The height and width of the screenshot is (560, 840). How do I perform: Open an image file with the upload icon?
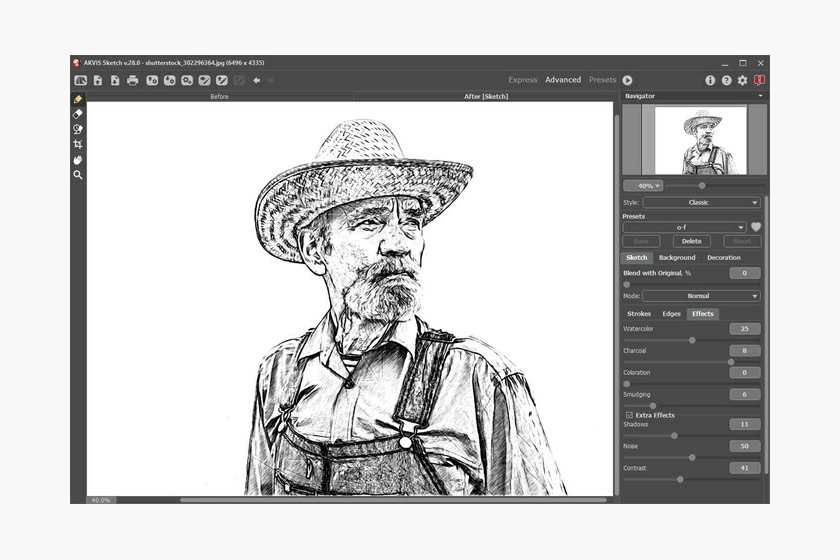(98, 80)
